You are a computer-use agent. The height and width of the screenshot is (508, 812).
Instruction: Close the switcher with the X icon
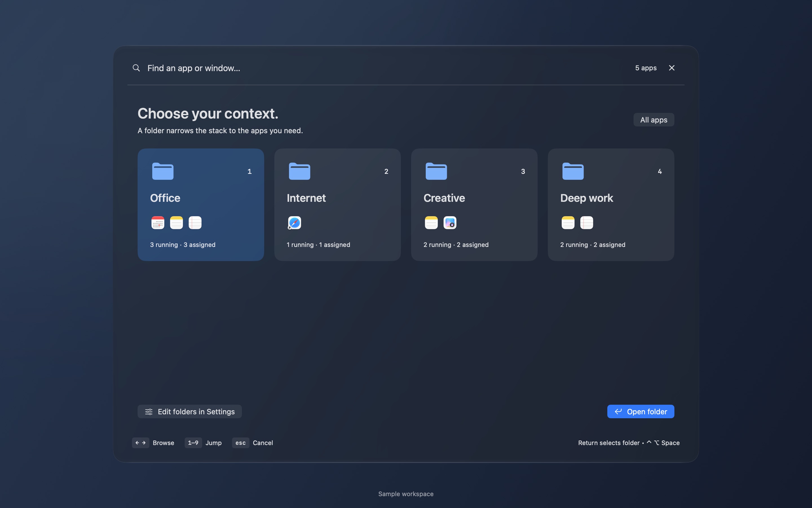671,68
